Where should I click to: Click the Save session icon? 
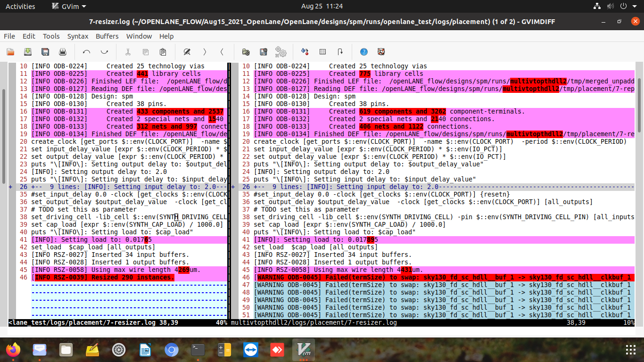click(x=264, y=52)
